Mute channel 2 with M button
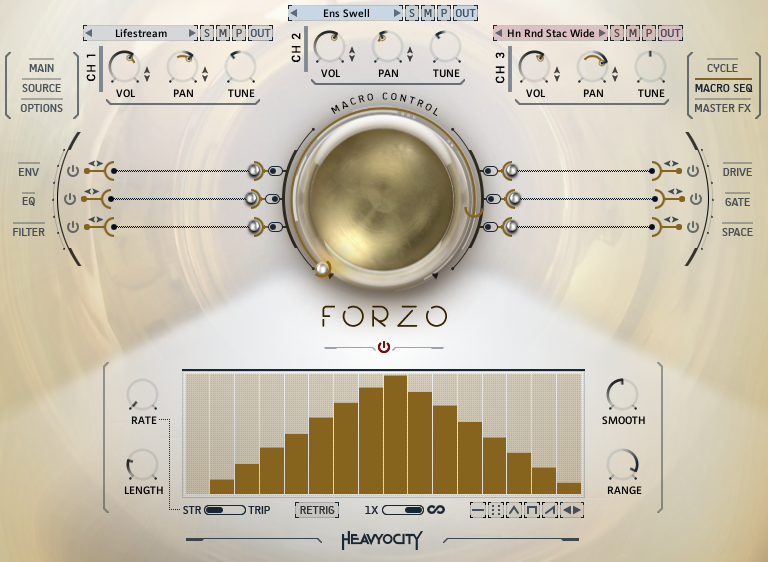 pos(428,13)
